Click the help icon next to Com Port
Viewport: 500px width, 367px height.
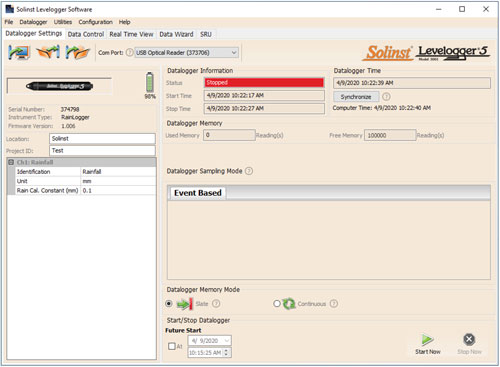pyautogui.click(x=130, y=52)
